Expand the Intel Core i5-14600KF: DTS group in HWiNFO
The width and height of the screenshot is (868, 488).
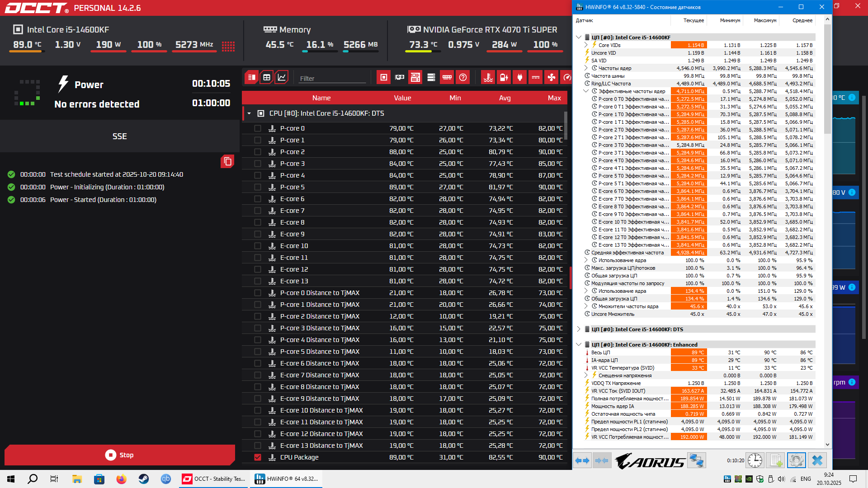point(579,329)
